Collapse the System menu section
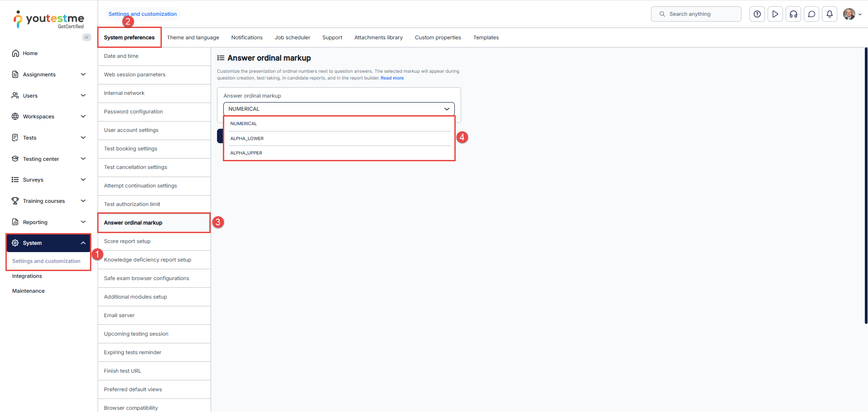This screenshot has width=868, height=412. tap(83, 243)
